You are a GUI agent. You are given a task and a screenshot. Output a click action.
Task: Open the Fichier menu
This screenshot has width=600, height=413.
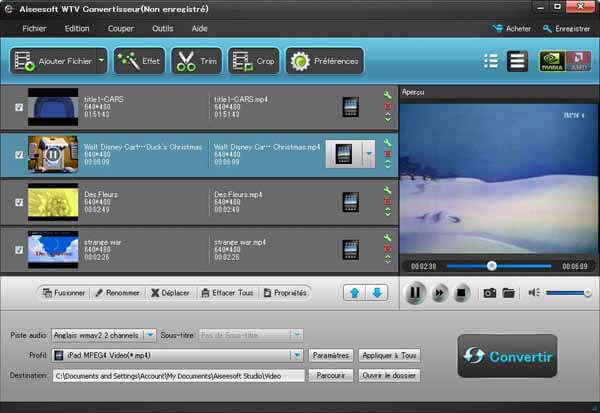coord(34,29)
